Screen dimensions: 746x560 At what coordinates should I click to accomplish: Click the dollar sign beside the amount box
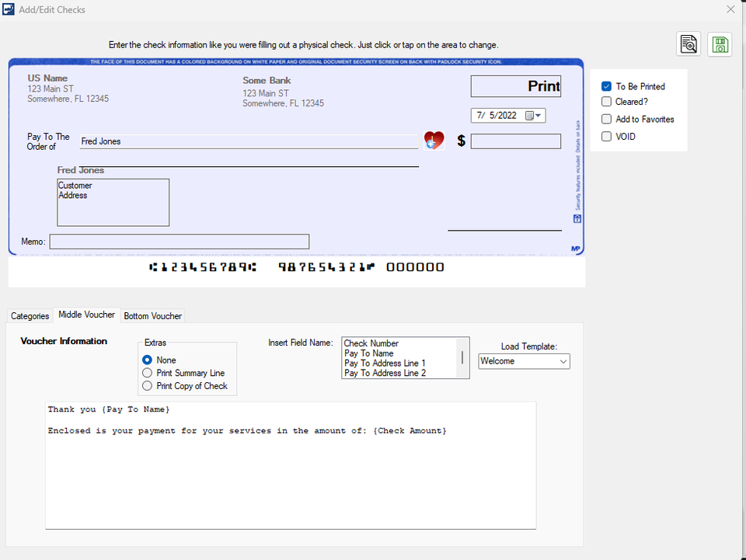(x=461, y=141)
